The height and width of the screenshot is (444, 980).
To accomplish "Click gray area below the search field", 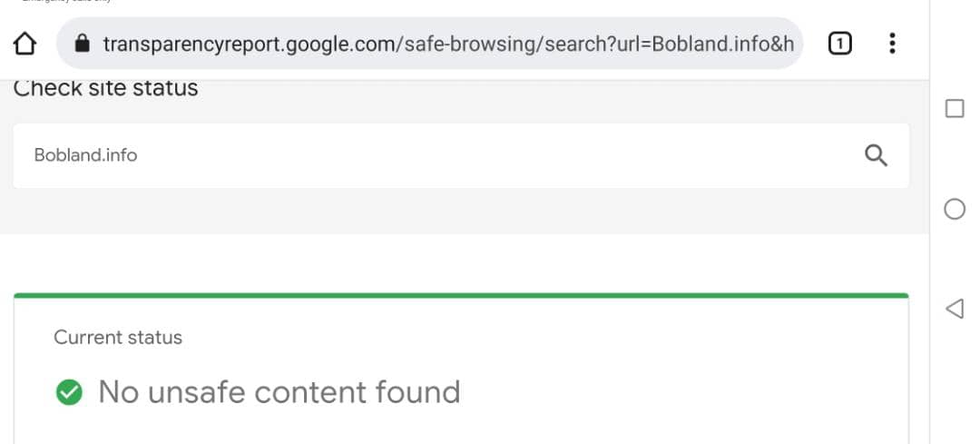I will [x=461, y=211].
